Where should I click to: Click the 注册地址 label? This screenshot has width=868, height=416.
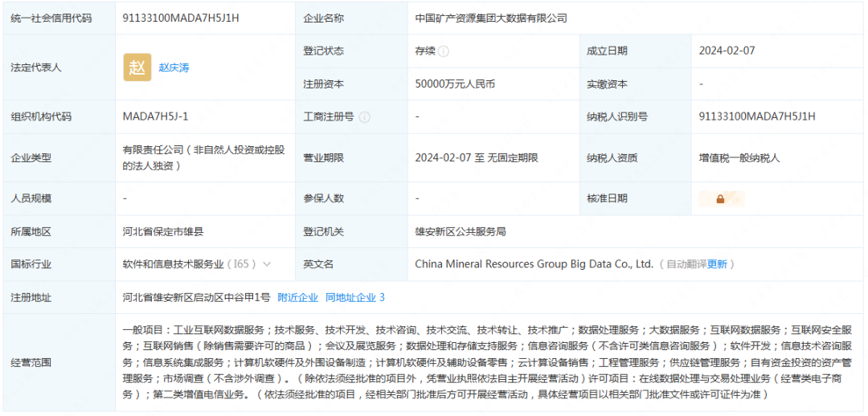31,298
